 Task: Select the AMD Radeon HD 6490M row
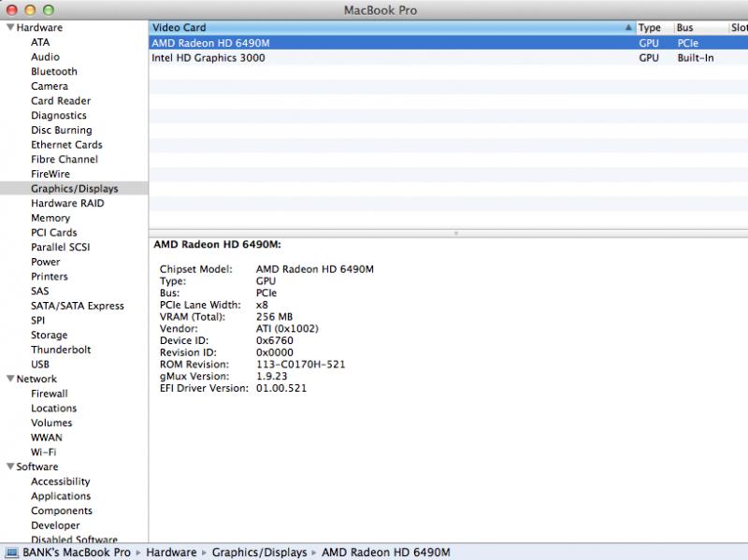(449, 43)
